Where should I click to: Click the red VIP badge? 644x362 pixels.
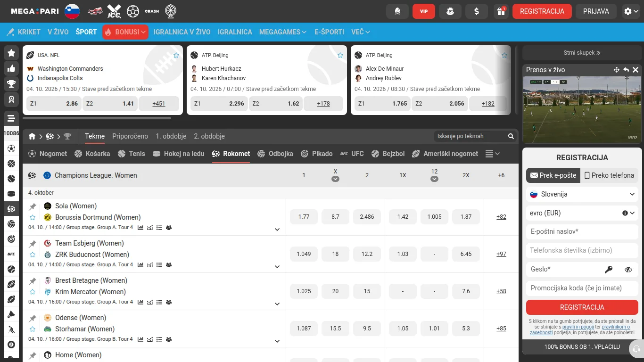(424, 11)
